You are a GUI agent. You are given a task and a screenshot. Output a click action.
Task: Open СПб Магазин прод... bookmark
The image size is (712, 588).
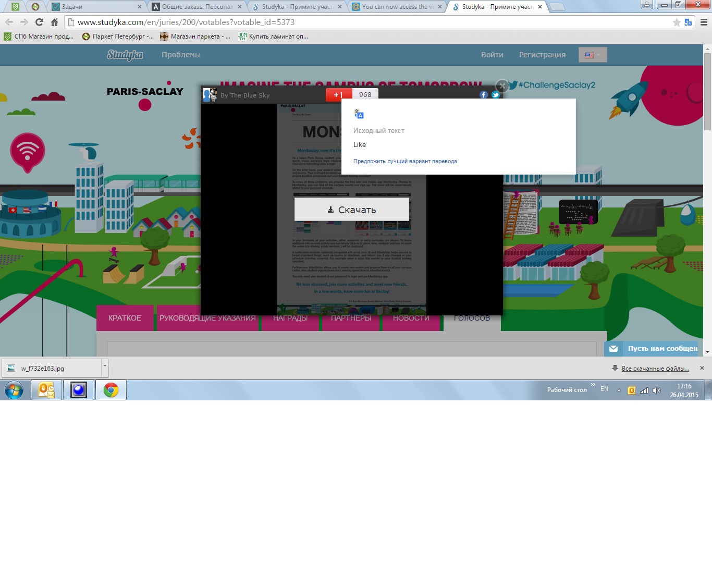pyautogui.click(x=39, y=36)
